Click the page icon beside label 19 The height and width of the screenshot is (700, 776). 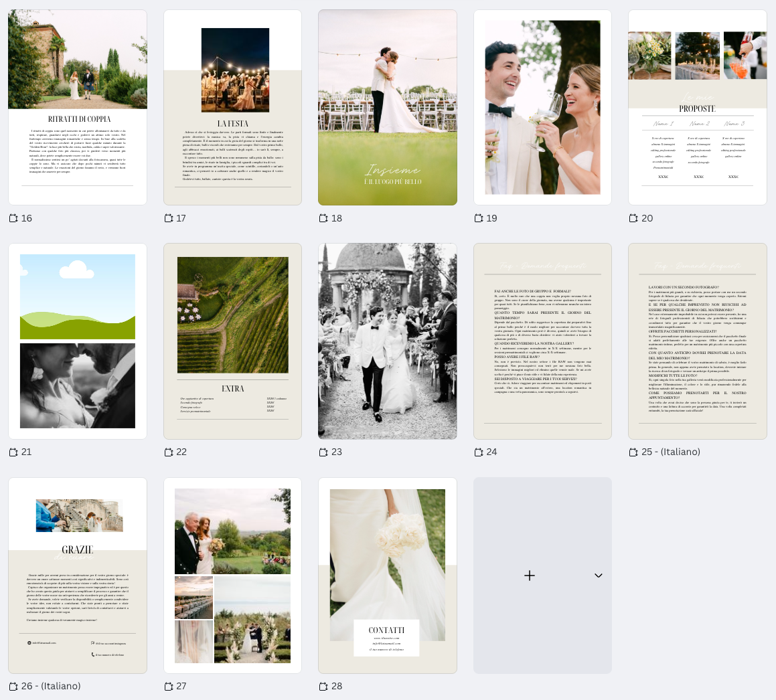point(479,218)
